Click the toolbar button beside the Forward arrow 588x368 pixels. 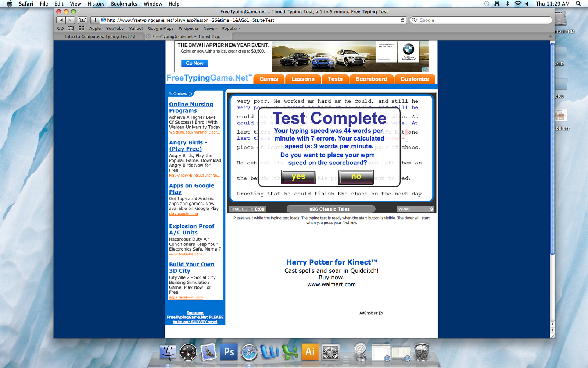[x=83, y=20]
